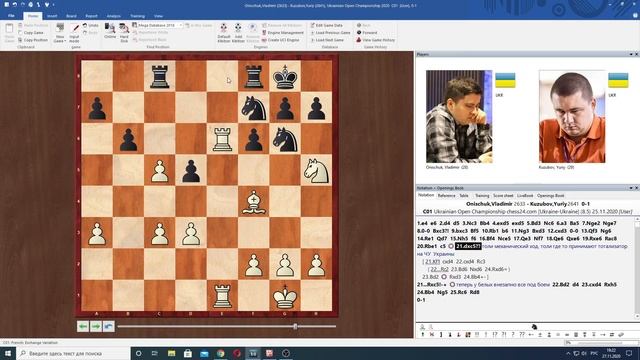This screenshot has height=360, width=640.
Task: Click Load Previous Game
Action: point(330,33)
